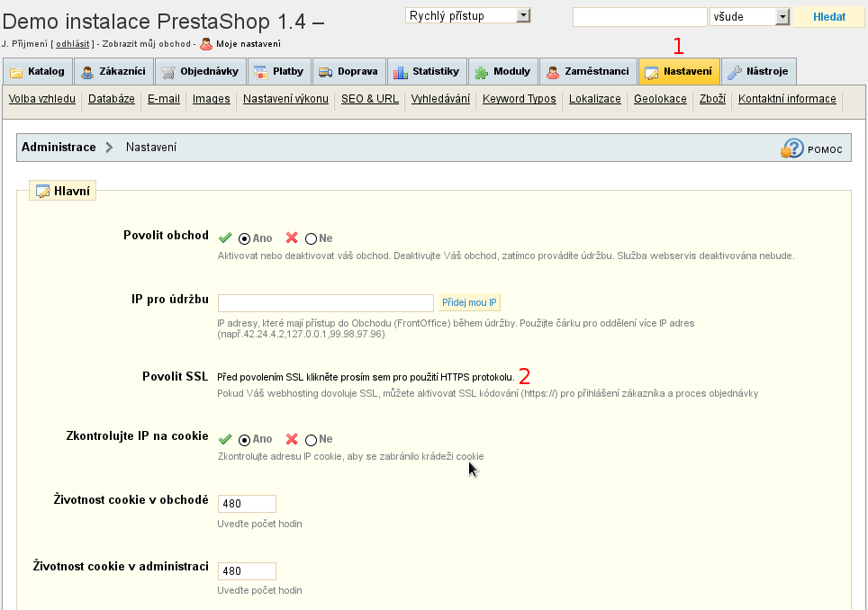868x610 pixels.
Task: Click the Přidej mou IP button
Action: 469,302
